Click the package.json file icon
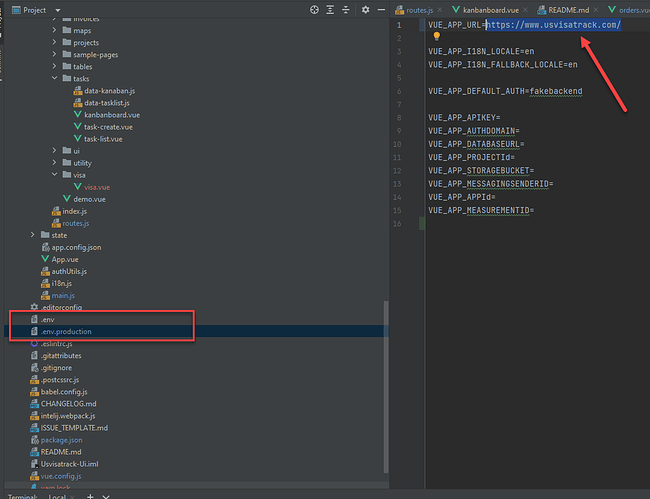650x499 pixels. (x=34, y=440)
